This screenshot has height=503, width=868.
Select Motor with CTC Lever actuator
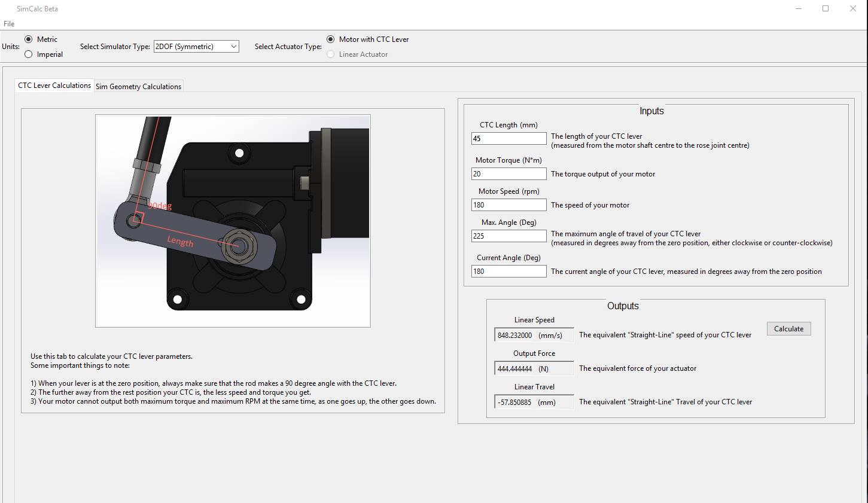pyautogui.click(x=331, y=39)
